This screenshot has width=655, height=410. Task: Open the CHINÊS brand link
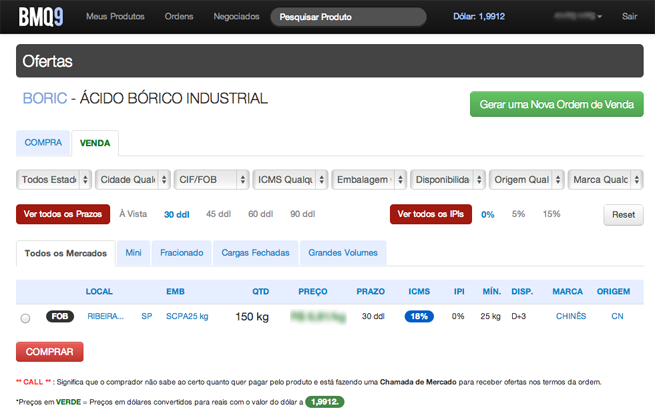coord(571,316)
